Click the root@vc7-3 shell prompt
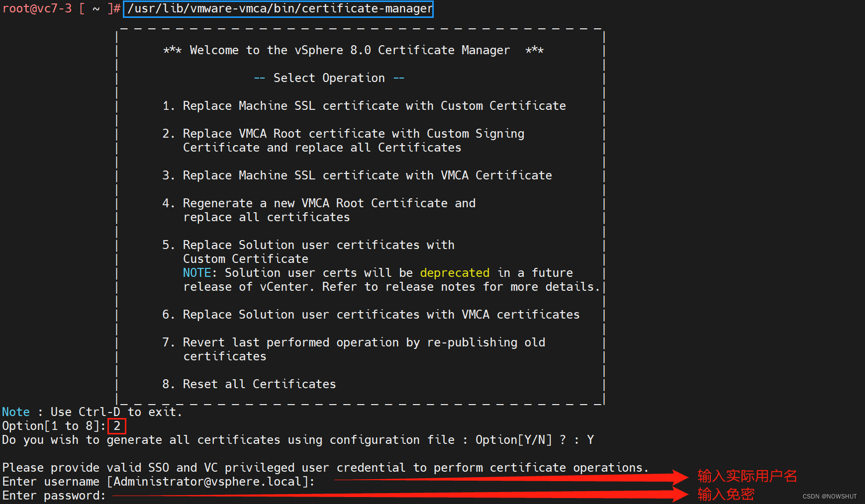The width and height of the screenshot is (865, 504). point(61,9)
